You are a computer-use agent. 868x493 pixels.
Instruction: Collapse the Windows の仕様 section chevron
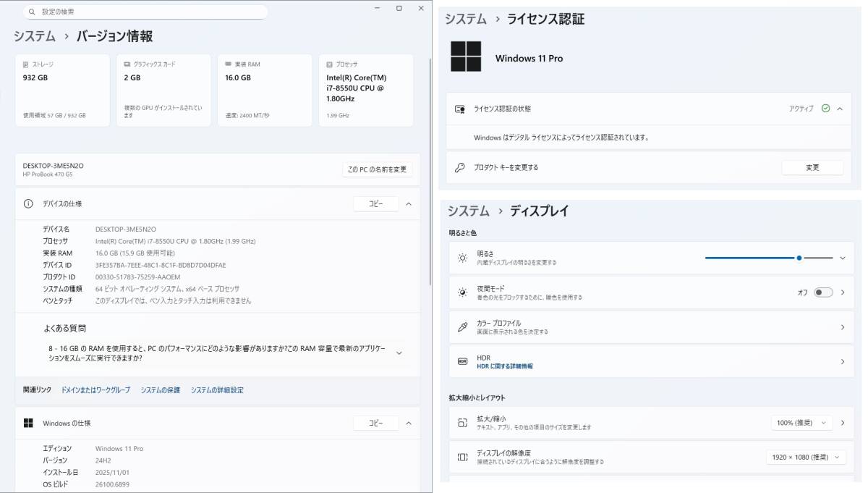[x=409, y=423]
